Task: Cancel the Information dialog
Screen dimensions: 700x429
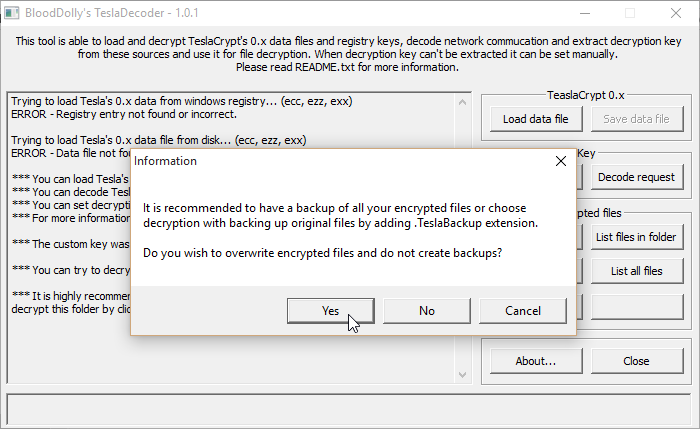Action: (522, 310)
